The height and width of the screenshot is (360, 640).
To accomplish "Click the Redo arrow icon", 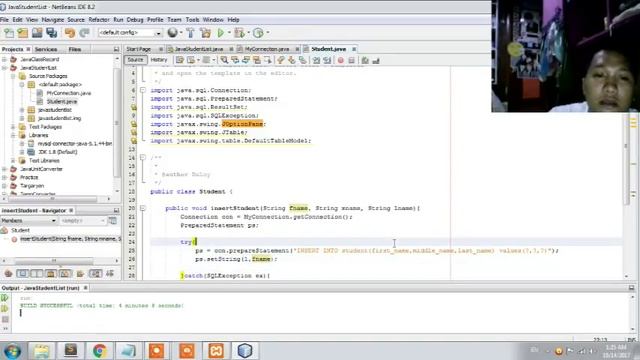I will pos(84,33).
